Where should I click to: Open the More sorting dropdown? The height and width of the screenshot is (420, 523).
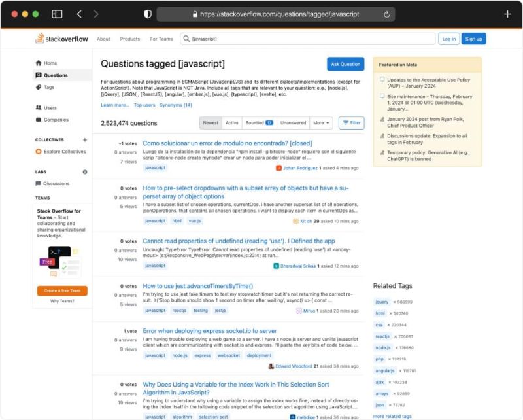(322, 122)
